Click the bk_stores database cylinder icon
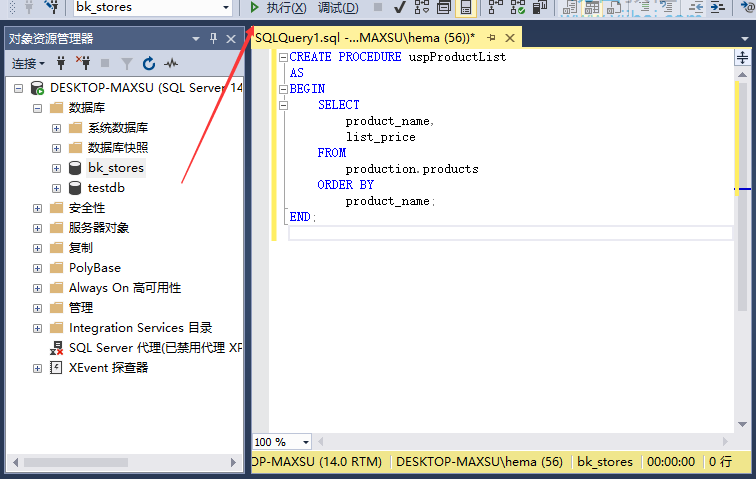 click(x=75, y=168)
